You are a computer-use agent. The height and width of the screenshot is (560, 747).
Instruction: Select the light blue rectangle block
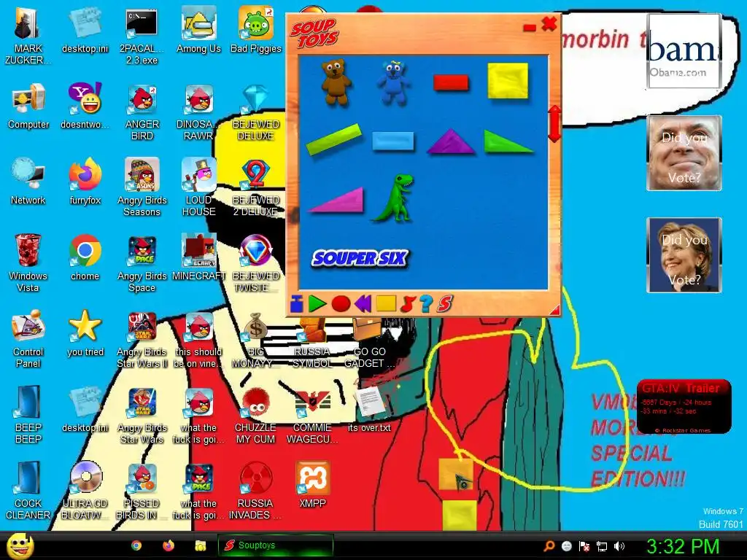(x=393, y=141)
